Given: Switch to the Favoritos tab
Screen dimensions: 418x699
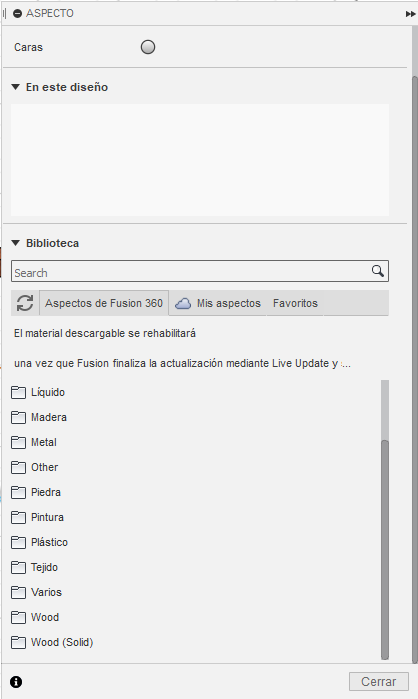Looking at the screenshot, I should pyautogui.click(x=295, y=303).
